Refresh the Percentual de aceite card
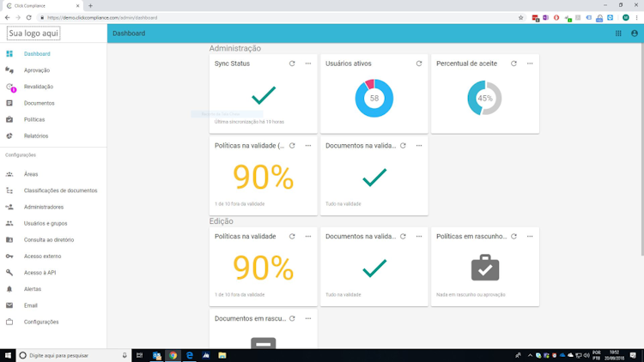This screenshot has width=644, height=362. tap(513, 63)
